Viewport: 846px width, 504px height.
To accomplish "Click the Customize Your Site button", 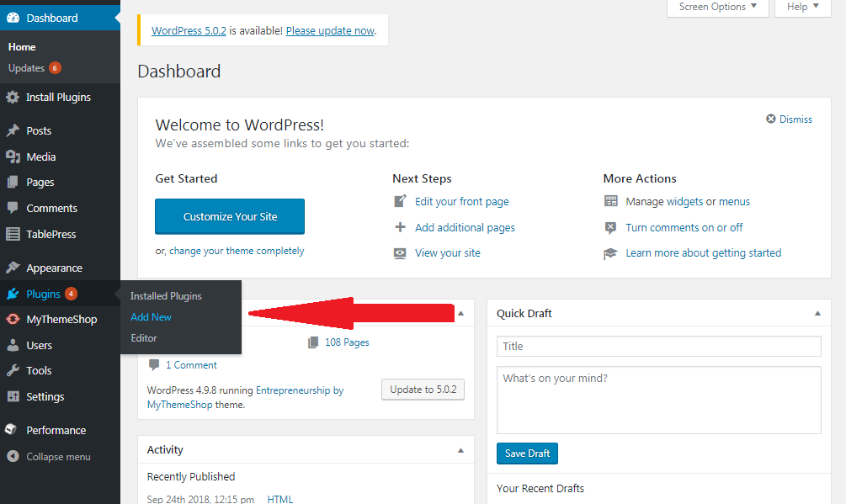I will tap(230, 217).
